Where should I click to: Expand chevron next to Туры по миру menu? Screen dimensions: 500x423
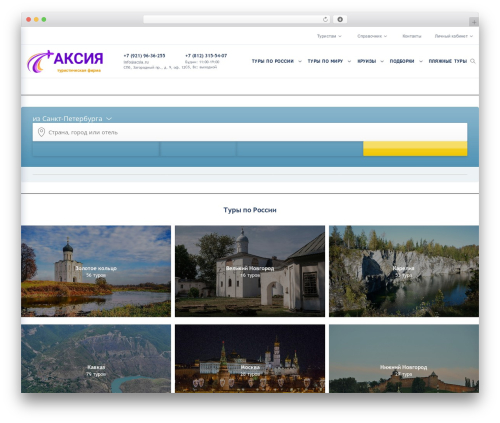coord(349,61)
